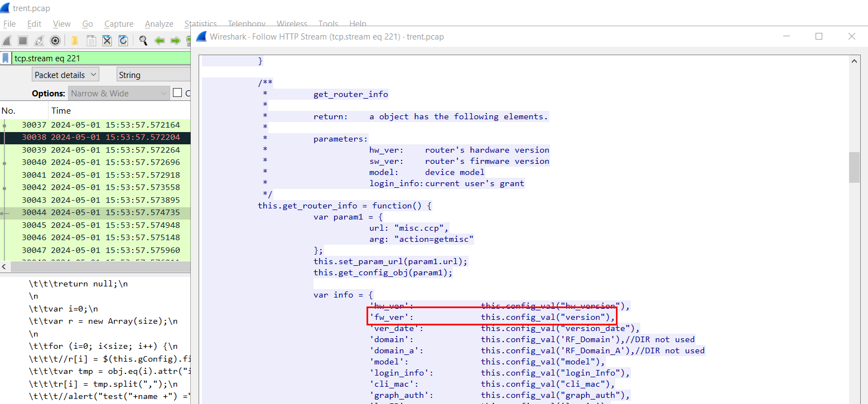Image resolution: width=868 pixels, height=404 pixels.
Task: Click the Start capture shark fin icon
Action: pos(7,41)
